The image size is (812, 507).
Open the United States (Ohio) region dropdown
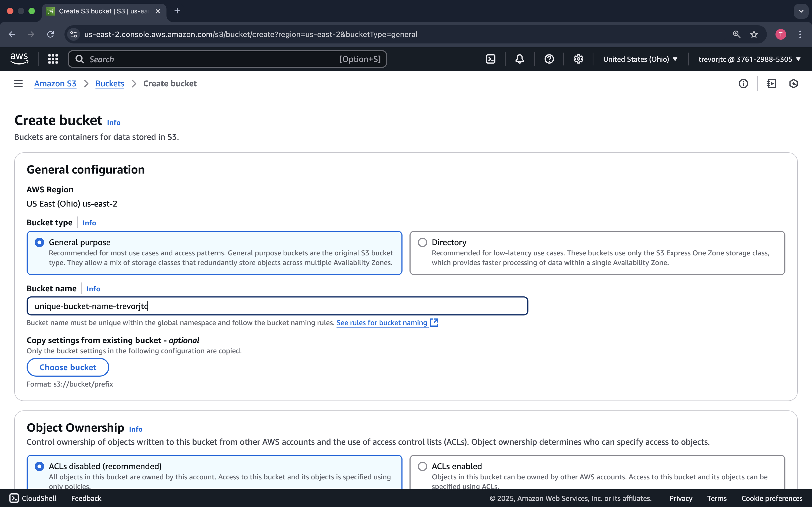click(x=640, y=59)
